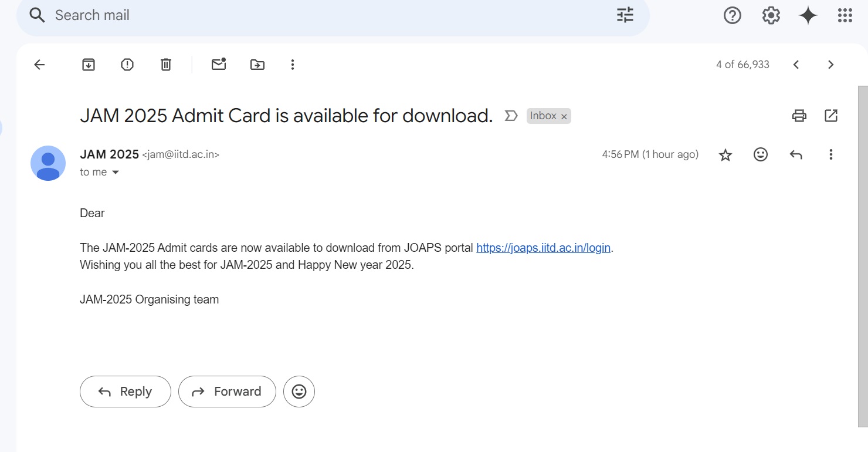
Task: Expand the 'to me' recipient details
Action: (x=115, y=172)
